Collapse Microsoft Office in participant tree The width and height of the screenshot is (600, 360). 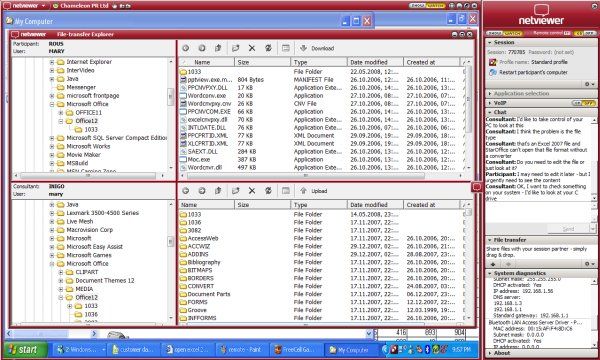click(52, 104)
